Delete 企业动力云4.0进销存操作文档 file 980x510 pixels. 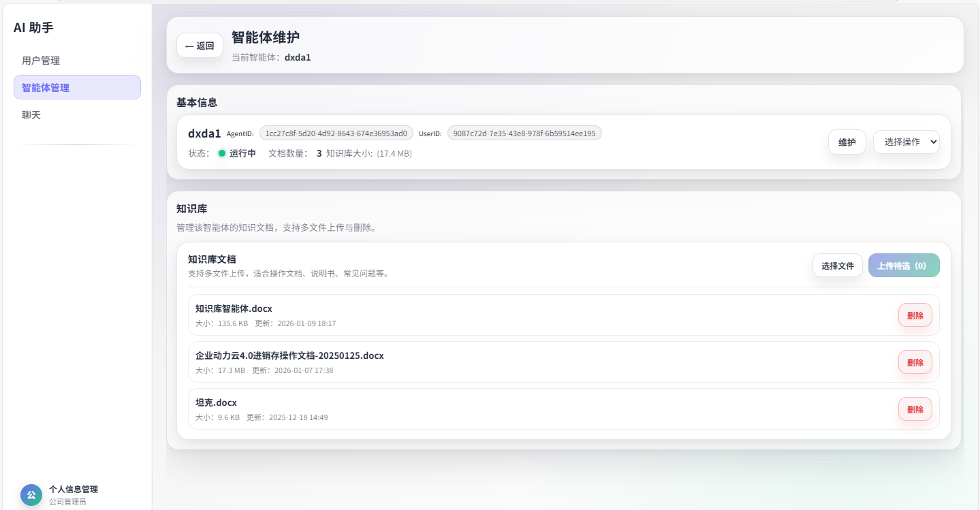coord(915,362)
